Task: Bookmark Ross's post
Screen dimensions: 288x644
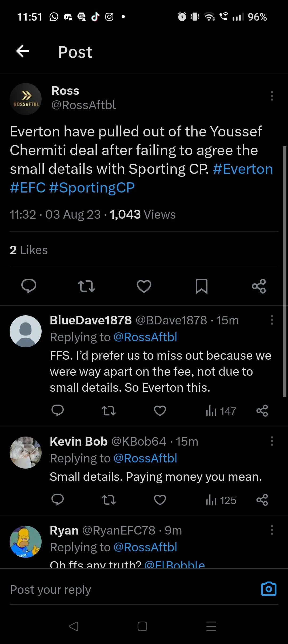Action: pyautogui.click(x=202, y=286)
